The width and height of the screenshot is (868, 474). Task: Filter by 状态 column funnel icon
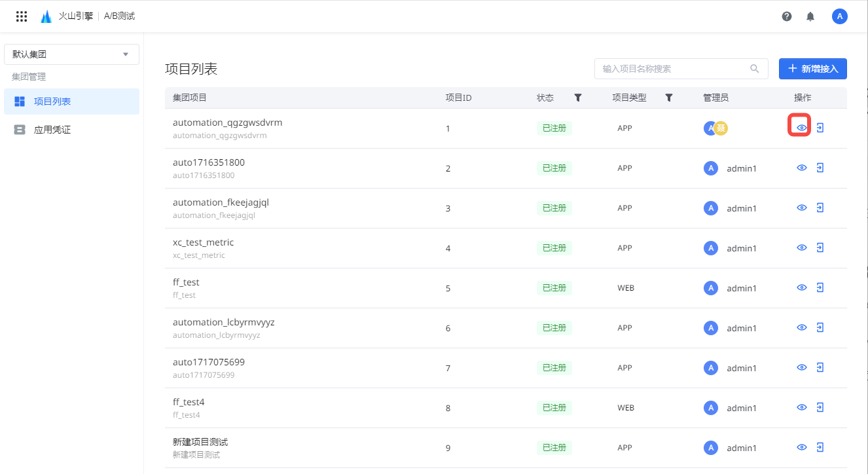[578, 98]
